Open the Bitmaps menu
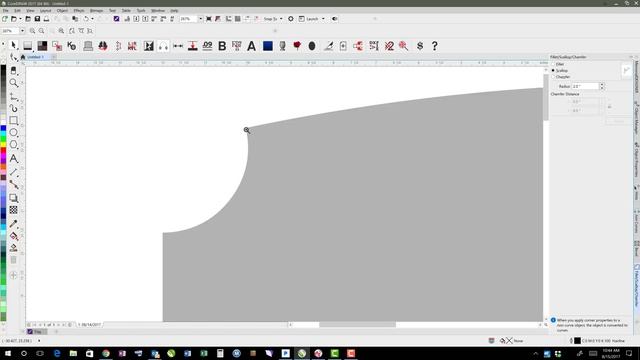This screenshot has height=360, width=640. tap(97, 11)
